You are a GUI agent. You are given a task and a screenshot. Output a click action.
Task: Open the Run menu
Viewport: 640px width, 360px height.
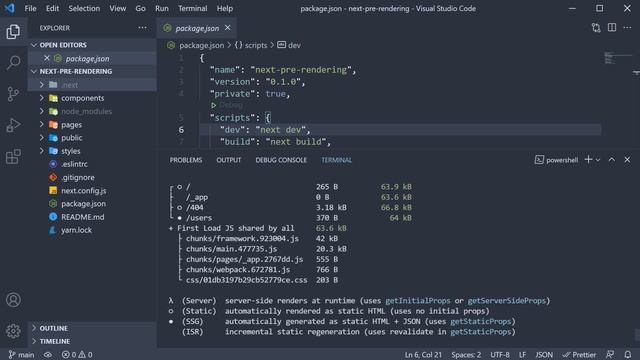click(x=162, y=9)
